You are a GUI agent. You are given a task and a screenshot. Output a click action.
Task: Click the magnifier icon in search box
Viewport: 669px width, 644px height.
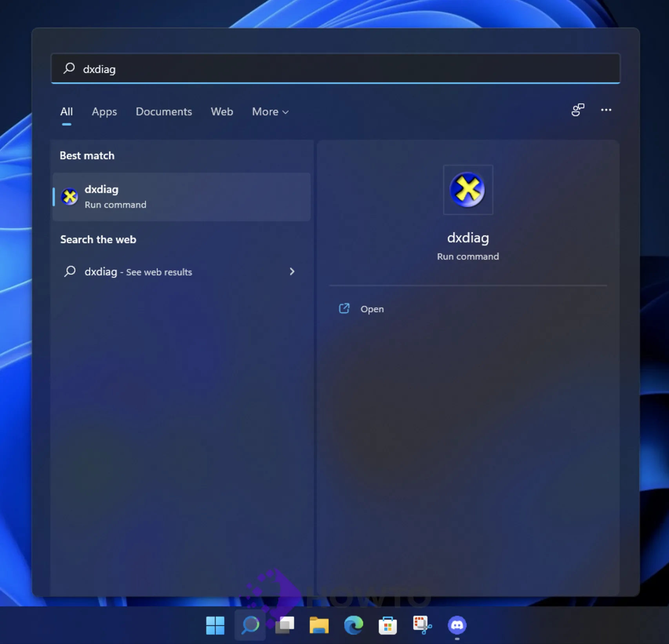click(x=69, y=68)
